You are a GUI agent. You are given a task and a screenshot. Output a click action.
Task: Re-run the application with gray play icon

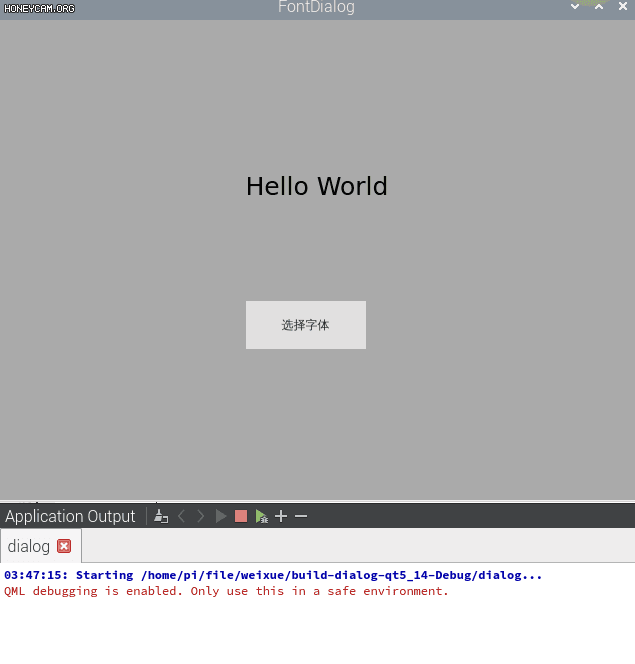pyautogui.click(x=221, y=516)
